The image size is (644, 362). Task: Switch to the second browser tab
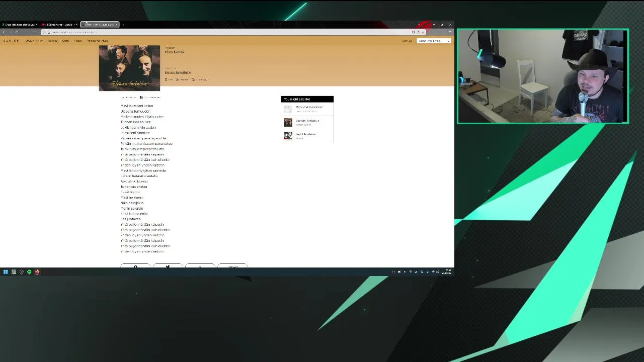[x=59, y=24]
